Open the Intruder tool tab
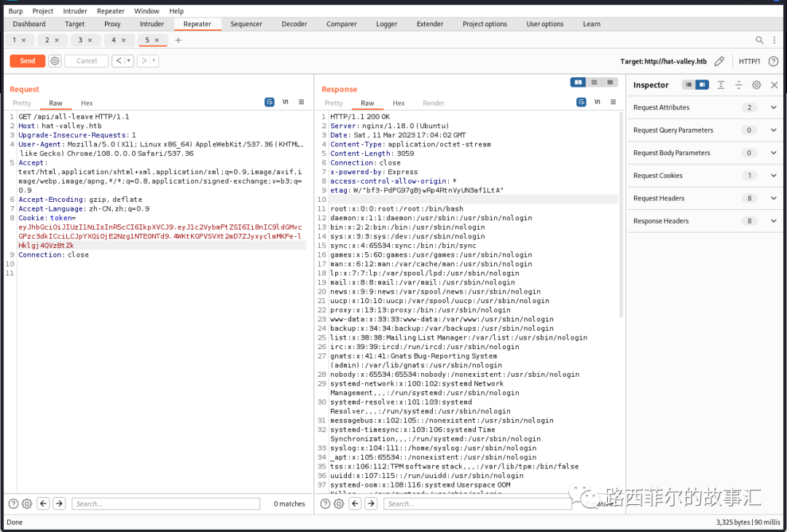The image size is (787, 532). click(x=152, y=24)
